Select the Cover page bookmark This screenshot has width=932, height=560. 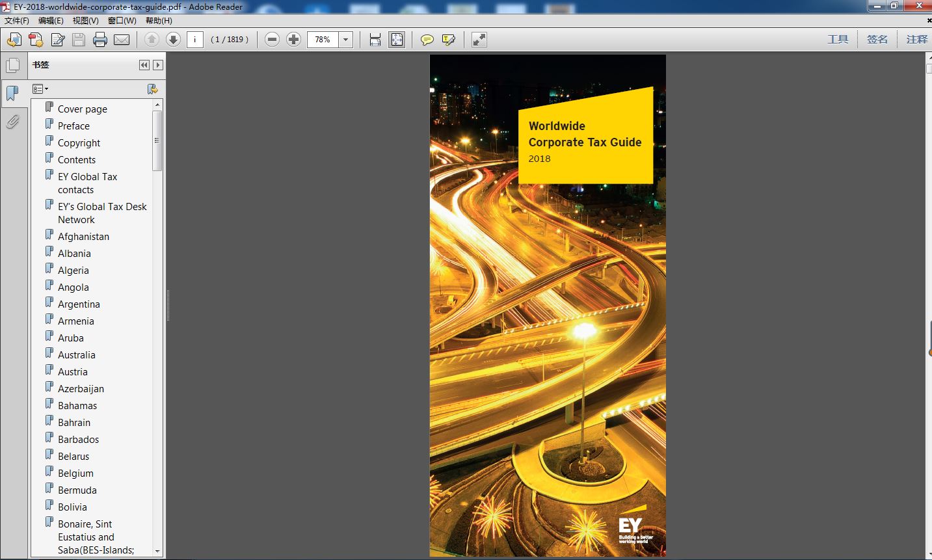pos(83,109)
